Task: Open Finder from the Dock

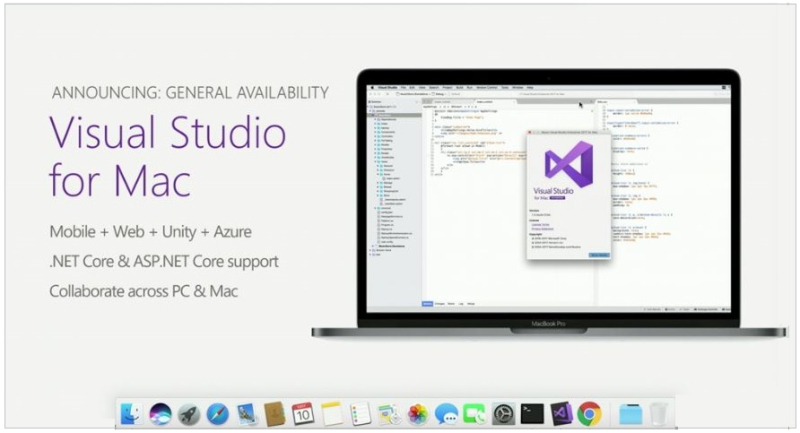Action: [x=132, y=414]
